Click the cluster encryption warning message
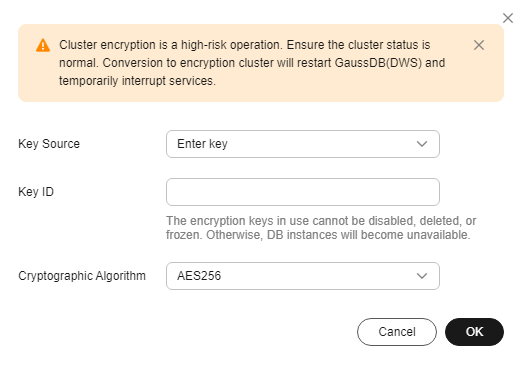This screenshot has width=528, height=369. (x=252, y=63)
